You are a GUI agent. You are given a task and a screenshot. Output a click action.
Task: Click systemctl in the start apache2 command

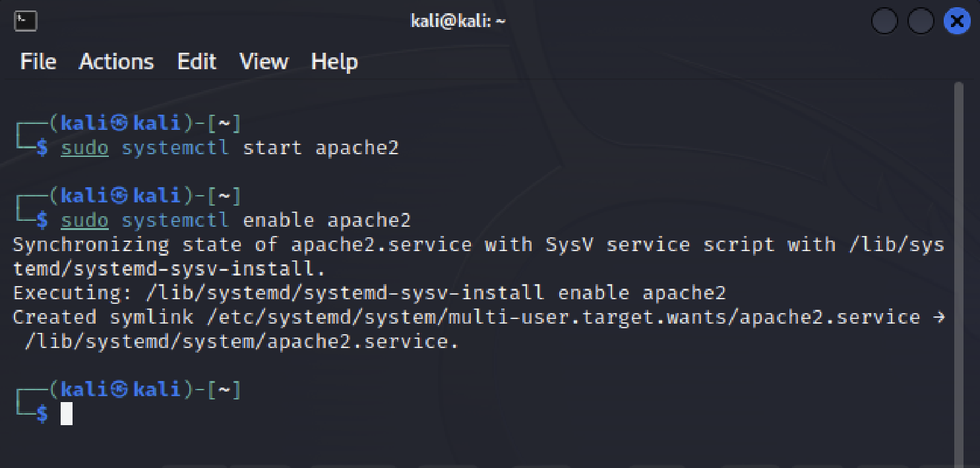tap(175, 148)
